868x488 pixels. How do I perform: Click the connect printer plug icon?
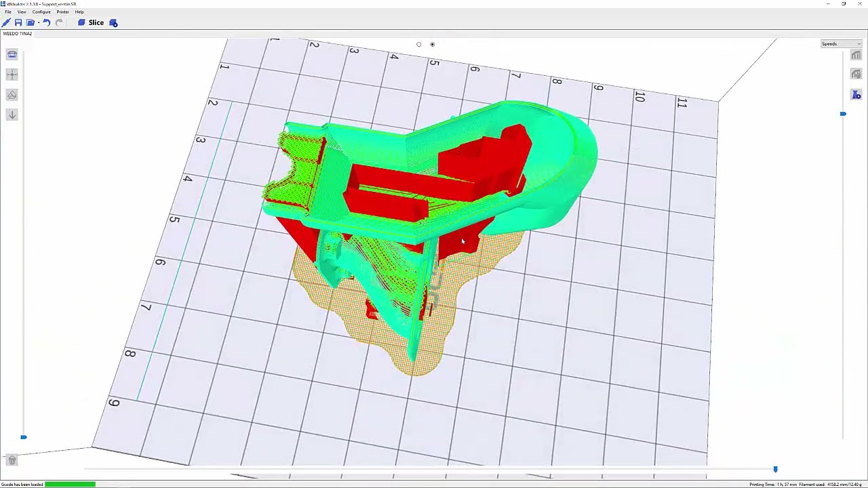(6, 22)
